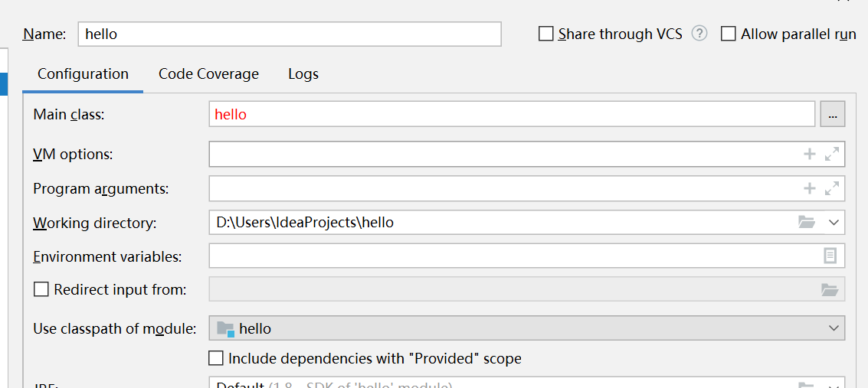Expand the VM options field editor
The width and height of the screenshot is (868, 388).
tap(831, 155)
